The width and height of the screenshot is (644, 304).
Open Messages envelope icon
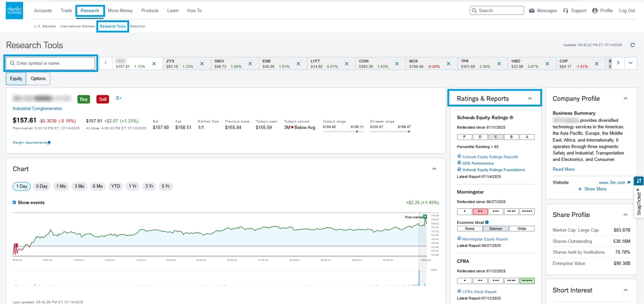(x=532, y=11)
